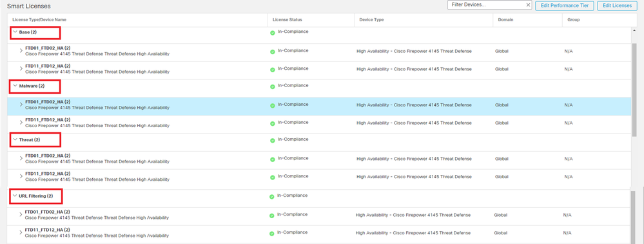Collapse the URL Filtering (2) license group
Image resolution: width=644 pixels, height=244 pixels.
coord(15,196)
